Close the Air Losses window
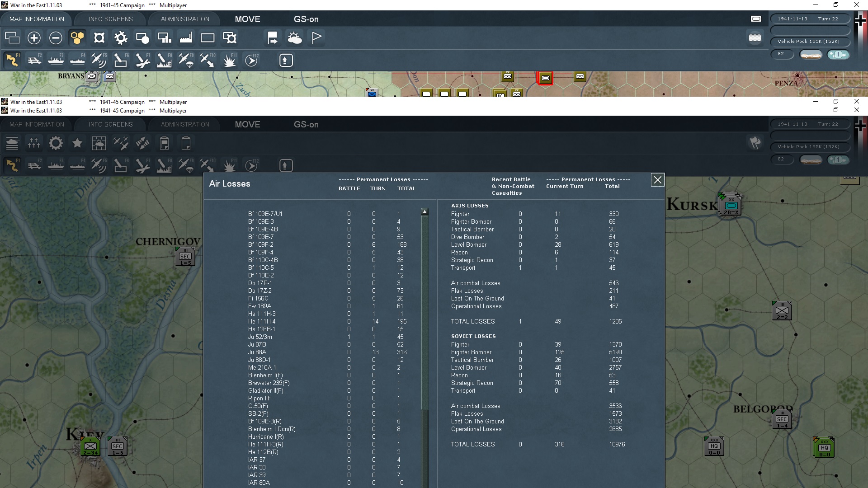 [657, 180]
